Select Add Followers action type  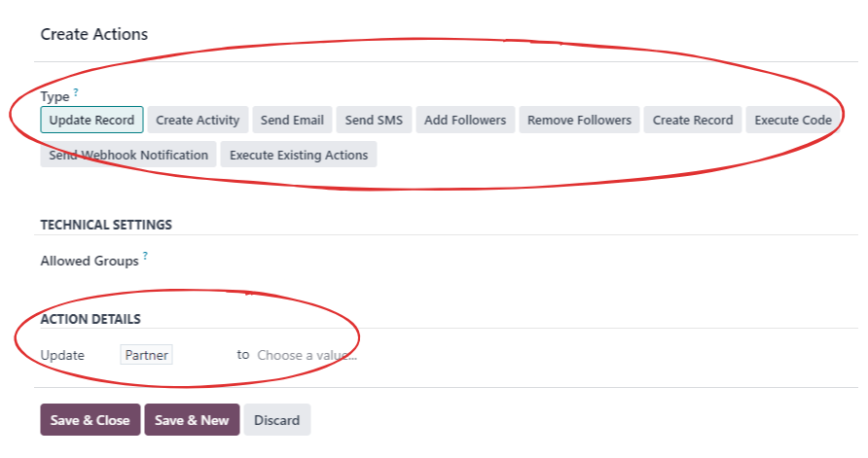point(465,120)
